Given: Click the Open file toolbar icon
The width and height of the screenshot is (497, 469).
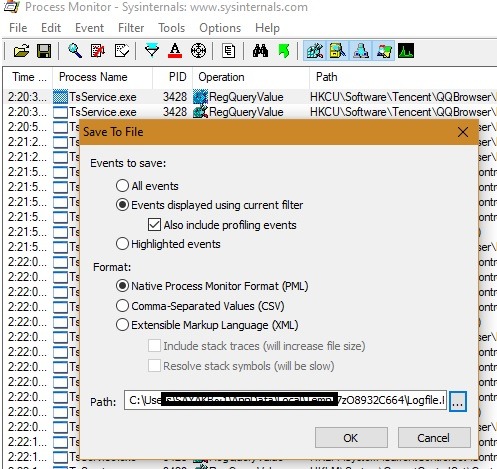Looking at the screenshot, I should (x=21, y=51).
